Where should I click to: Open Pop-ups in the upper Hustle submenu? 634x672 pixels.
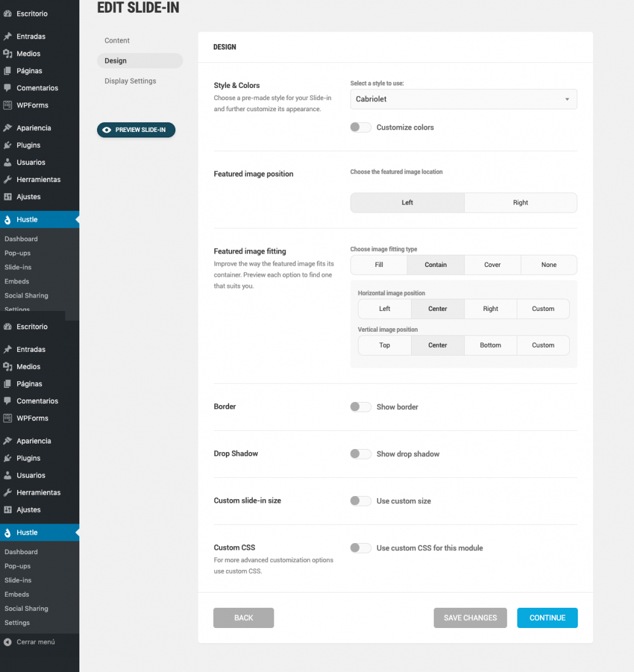[18, 253]
